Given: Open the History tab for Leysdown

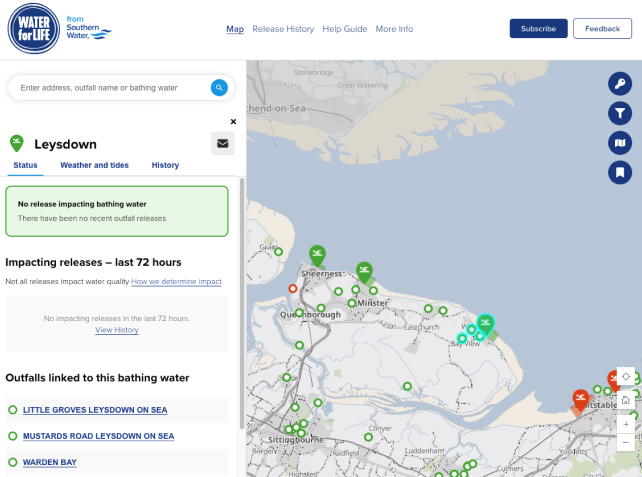Looking at the screenshot, I should (x=165, y=165).
